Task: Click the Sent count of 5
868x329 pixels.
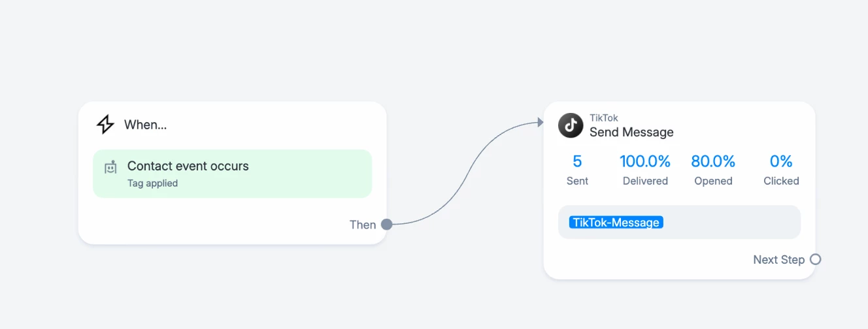Action: click(577, 170)
